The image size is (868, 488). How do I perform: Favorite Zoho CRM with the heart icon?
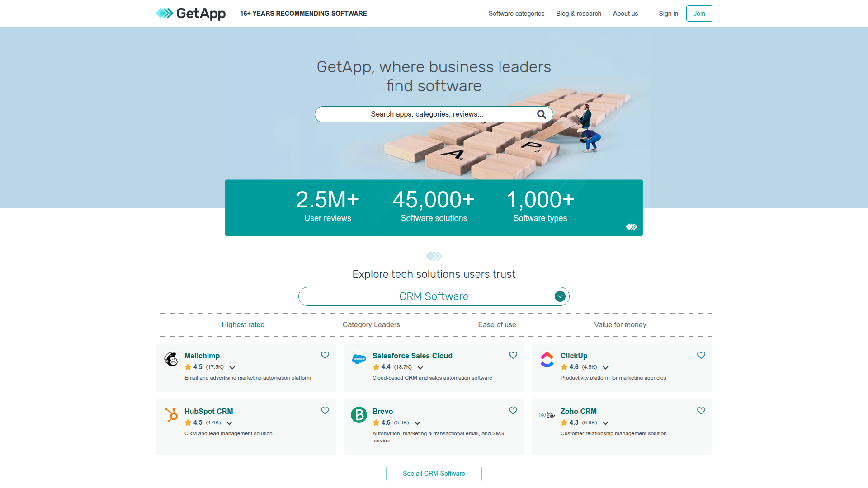[x=701, y=411]
